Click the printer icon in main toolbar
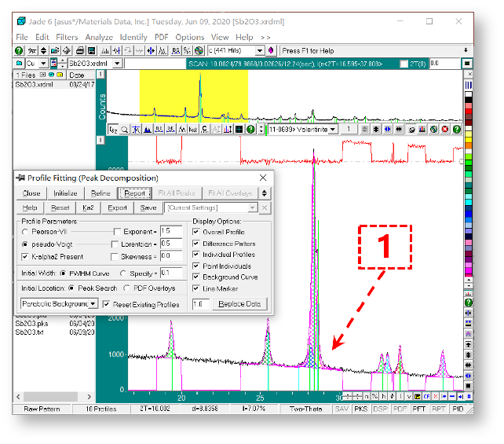504x444 pixels. coord(79,50)
